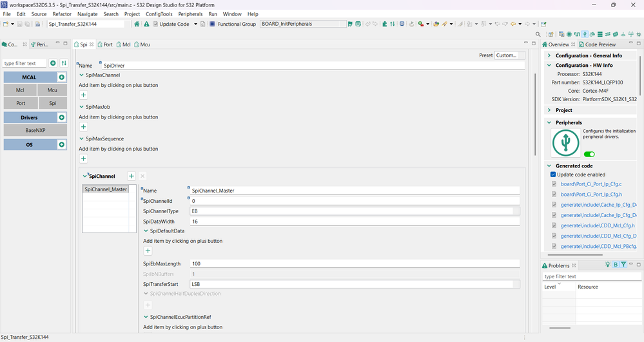This screenshot has height=342, width=644.
Task: Switch to the Mcl tab
Action: click(123, 44)
